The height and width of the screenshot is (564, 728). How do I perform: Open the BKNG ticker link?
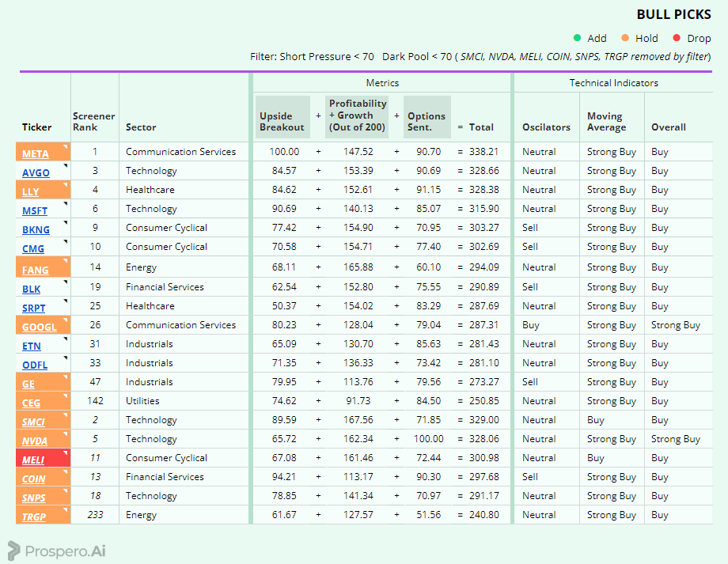[36, 229]
